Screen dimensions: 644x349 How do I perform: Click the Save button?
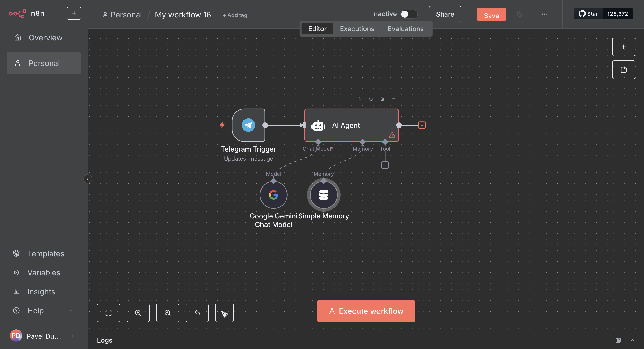tap(491, 14)
